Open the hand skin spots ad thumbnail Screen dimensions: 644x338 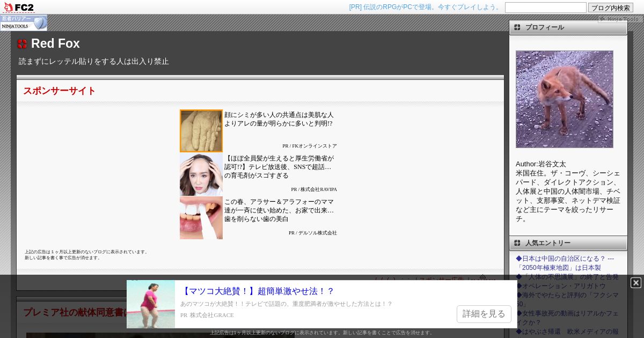[201, 131]
